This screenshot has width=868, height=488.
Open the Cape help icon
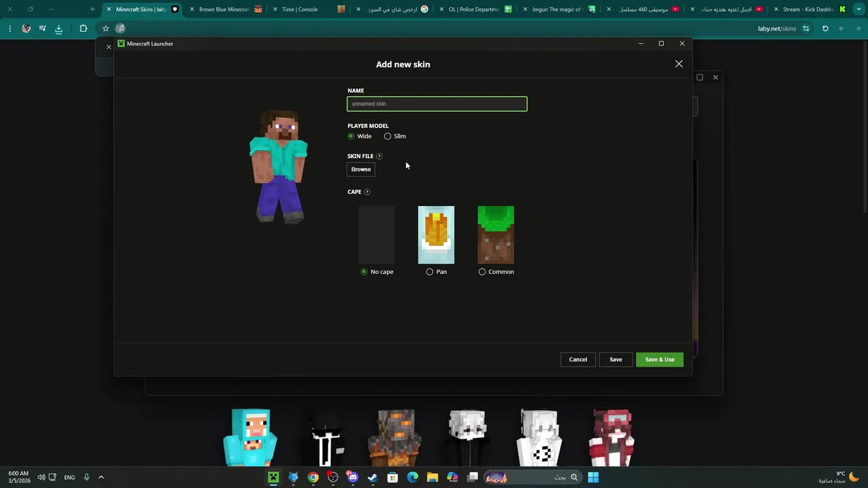point(367,192)
